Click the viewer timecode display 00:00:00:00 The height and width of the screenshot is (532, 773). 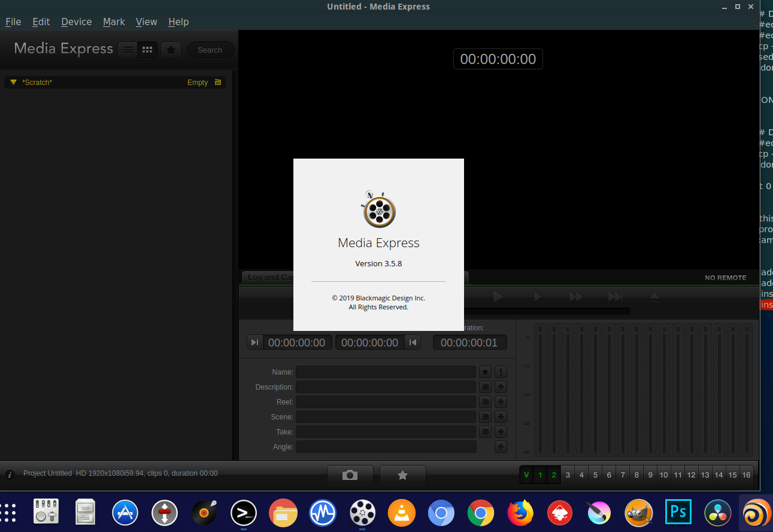point(498,59)
